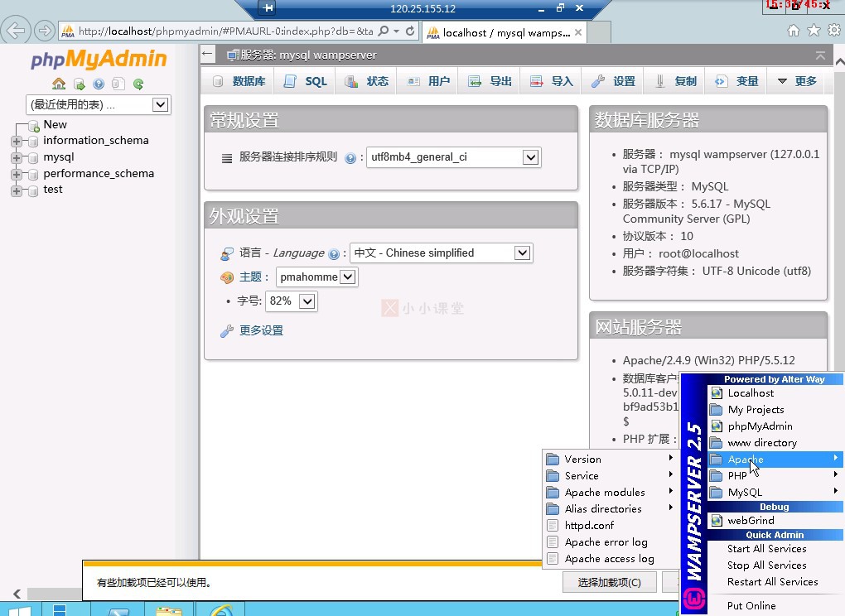The height and width of the screenshot is (616, 845).
Task: Click the reload navigation panel icon
Action: 138,84
